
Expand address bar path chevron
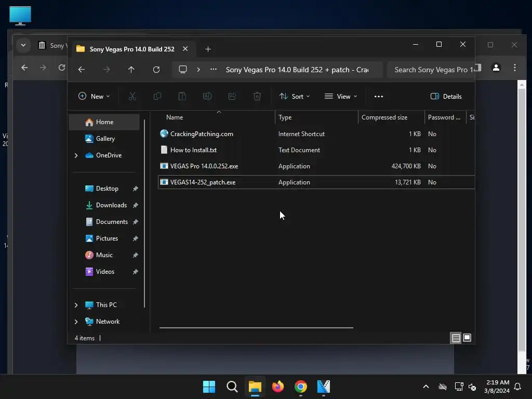coord(198,70)
